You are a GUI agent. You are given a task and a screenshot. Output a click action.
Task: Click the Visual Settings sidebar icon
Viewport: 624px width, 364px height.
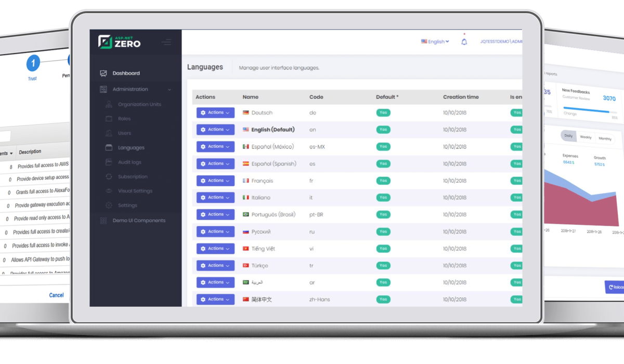[109, 191]
